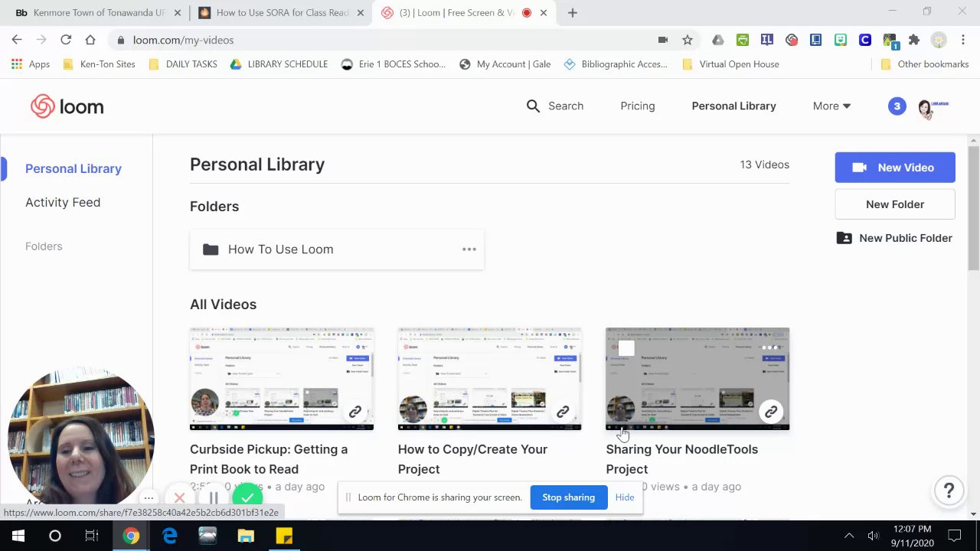Click the page vertical scrollbar
Screen dimensions: 980x551
(x=974, y=207)
